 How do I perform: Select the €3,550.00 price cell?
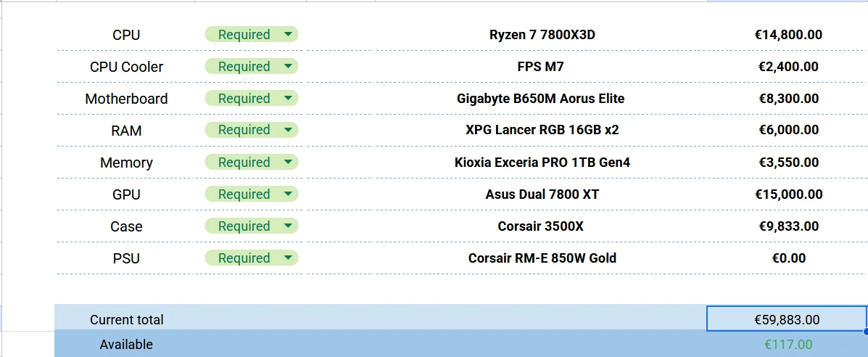[x=788, y=163]
